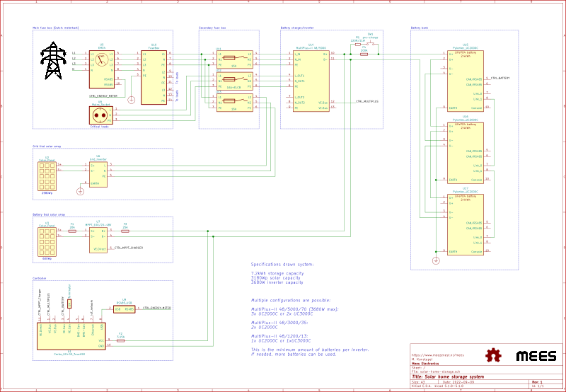
Task: Click the U15 Pylontec battery block
Action: click(466, 81)
